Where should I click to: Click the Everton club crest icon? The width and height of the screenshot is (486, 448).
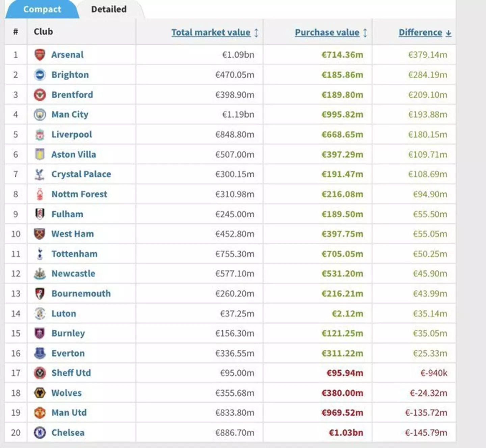[x=40, y=353]
